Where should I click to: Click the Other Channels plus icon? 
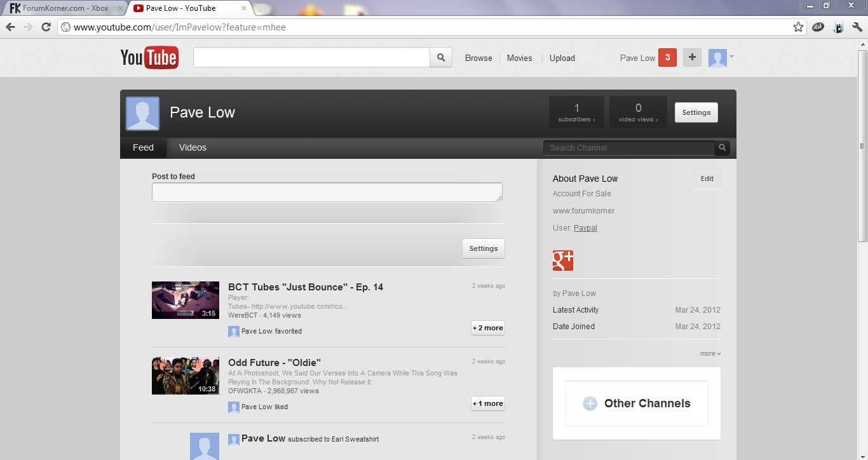[x=590, y=403]
